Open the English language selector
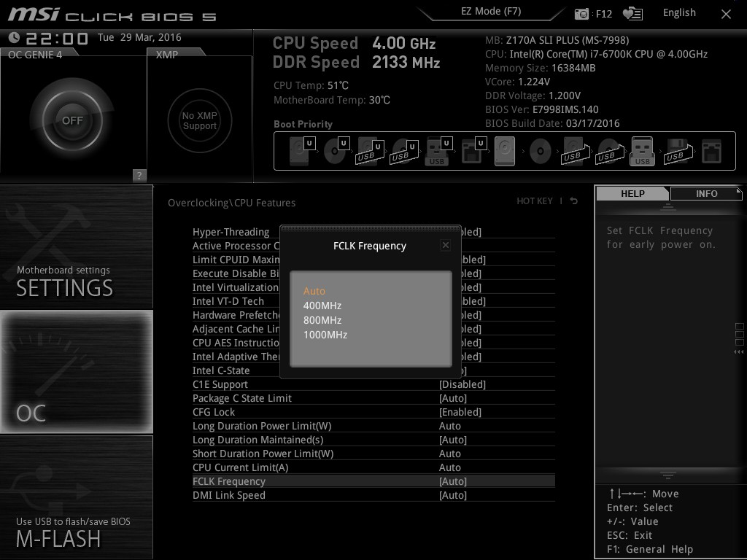747x560 pixels. pos(679,13)
